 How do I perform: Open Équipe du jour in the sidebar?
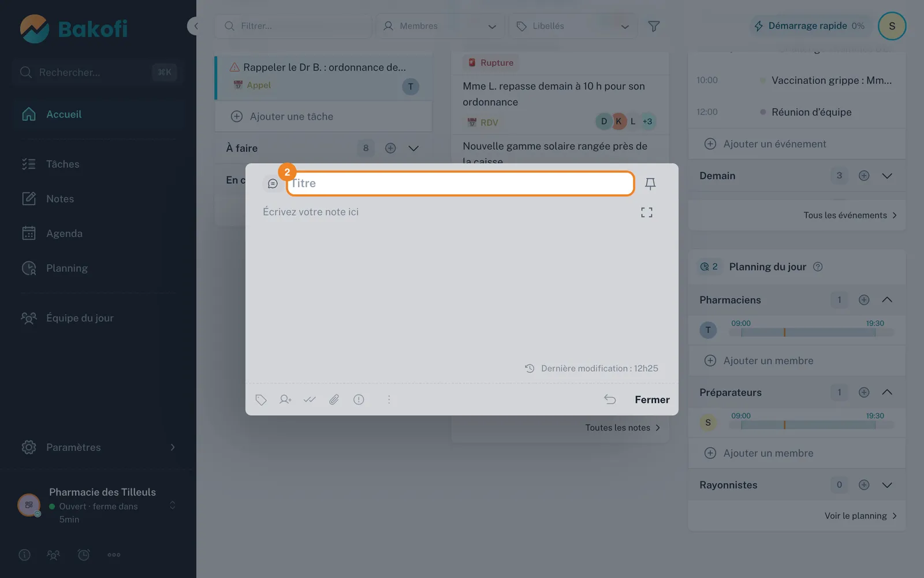pos(98,318)
